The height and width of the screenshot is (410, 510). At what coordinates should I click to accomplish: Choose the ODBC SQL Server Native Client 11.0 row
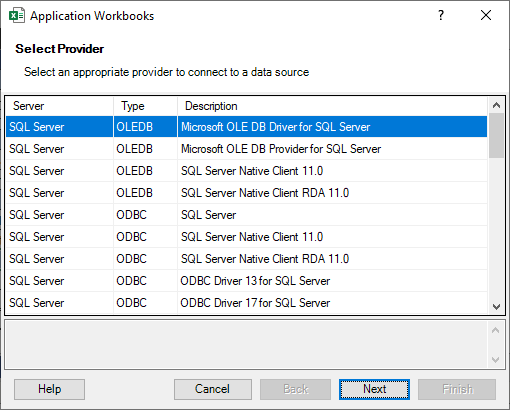(246, 237)
